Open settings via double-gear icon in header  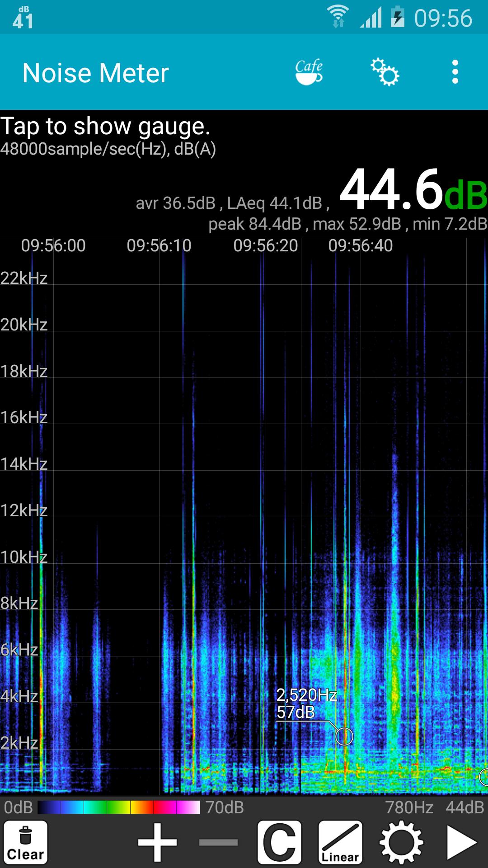[x=385, y=72]
